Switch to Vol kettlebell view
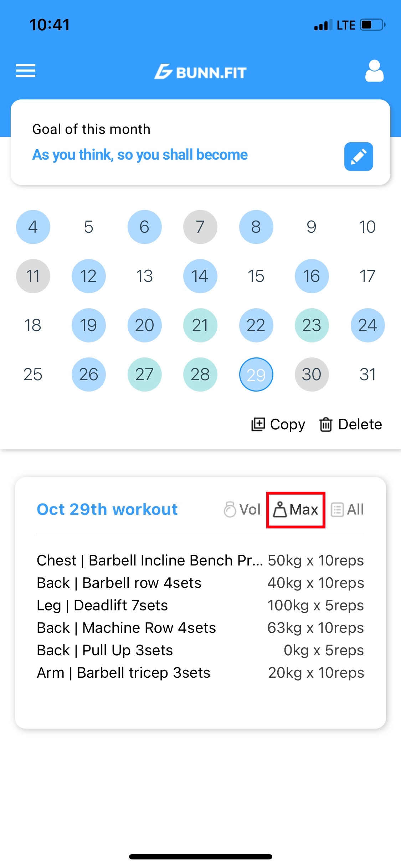 tap(242, 510)
